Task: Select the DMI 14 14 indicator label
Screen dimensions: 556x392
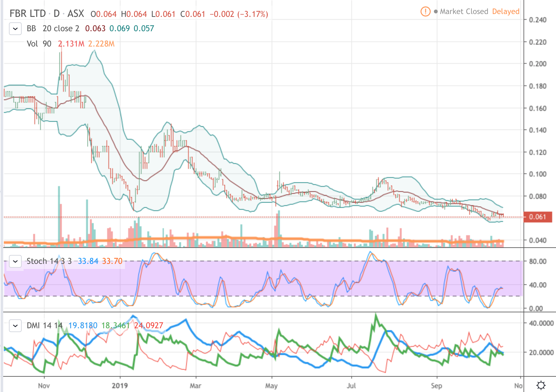Action: point(45,325)
